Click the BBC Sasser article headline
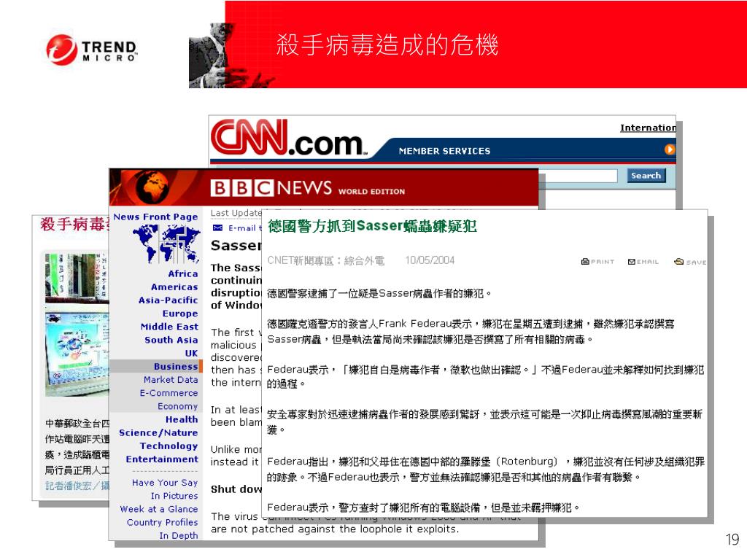The height and width of the screenshot is (560, 747). point(236,245)
